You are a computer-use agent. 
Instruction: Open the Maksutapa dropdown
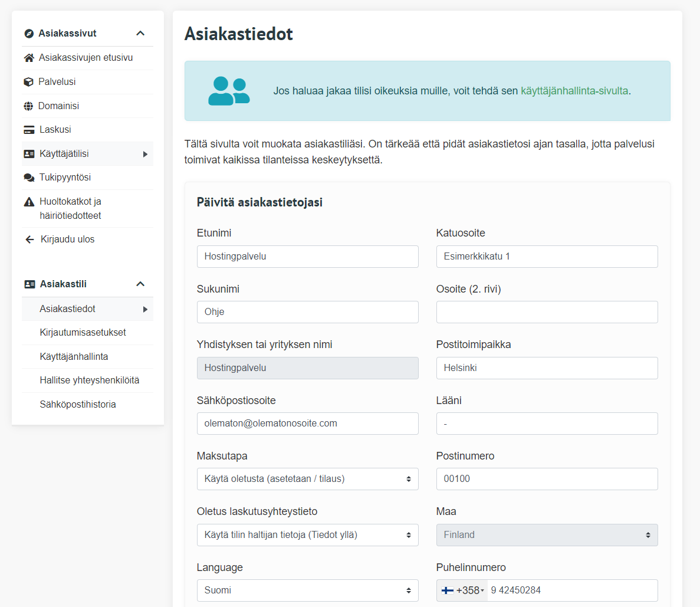point(308,479)
